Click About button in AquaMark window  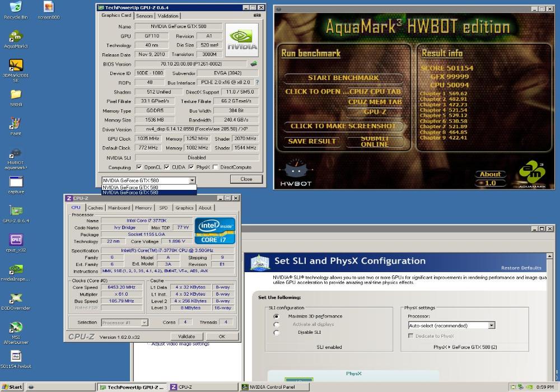click(x=491, y=174)
